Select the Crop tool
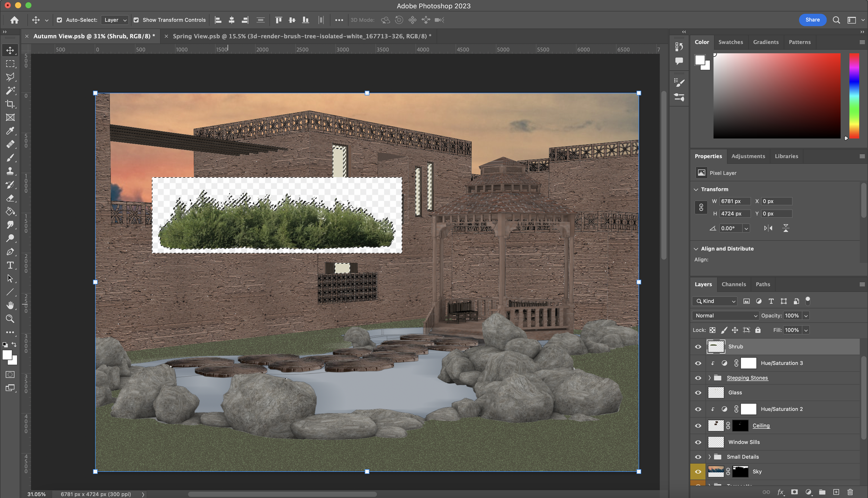868x498 pixels. click(x=10, y=104)
